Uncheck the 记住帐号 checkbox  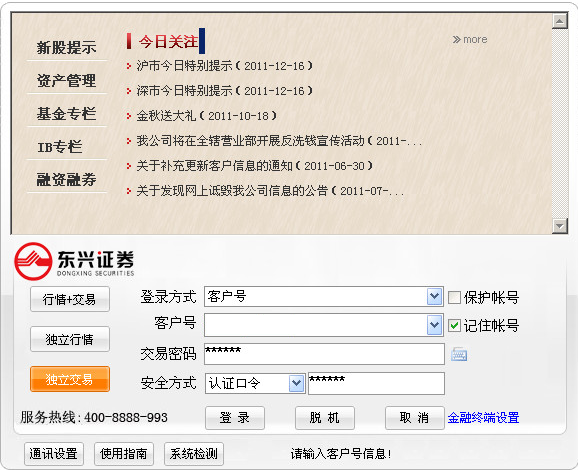[454, 325]
